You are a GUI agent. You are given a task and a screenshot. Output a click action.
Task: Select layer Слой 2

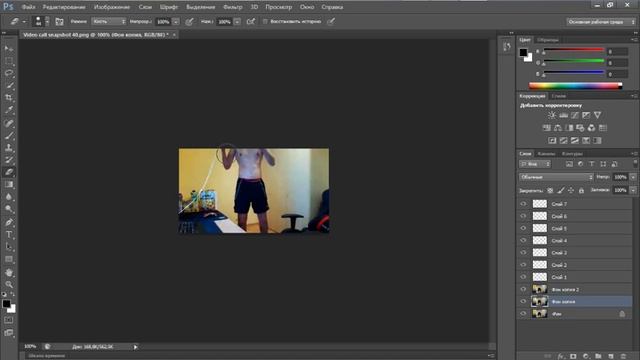point(574,265)
